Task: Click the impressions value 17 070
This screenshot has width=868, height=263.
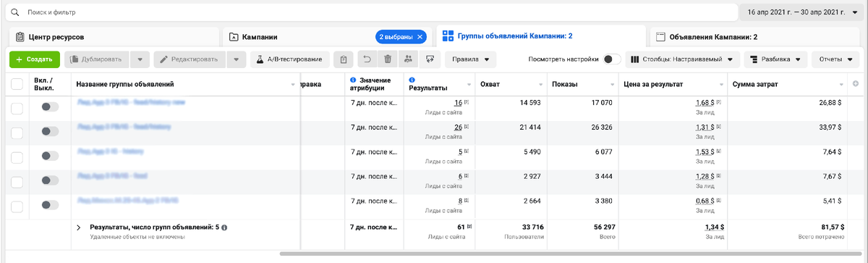Action: (602, 104)
